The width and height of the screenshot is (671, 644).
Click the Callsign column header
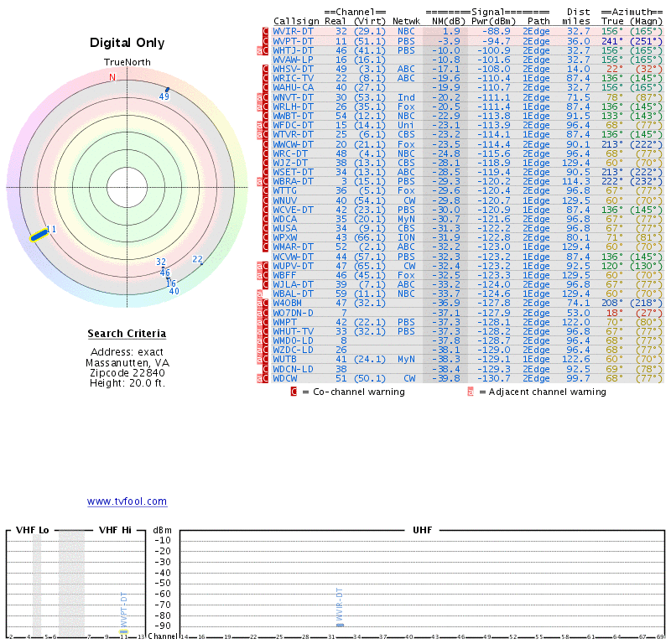(x=296, y=21)
